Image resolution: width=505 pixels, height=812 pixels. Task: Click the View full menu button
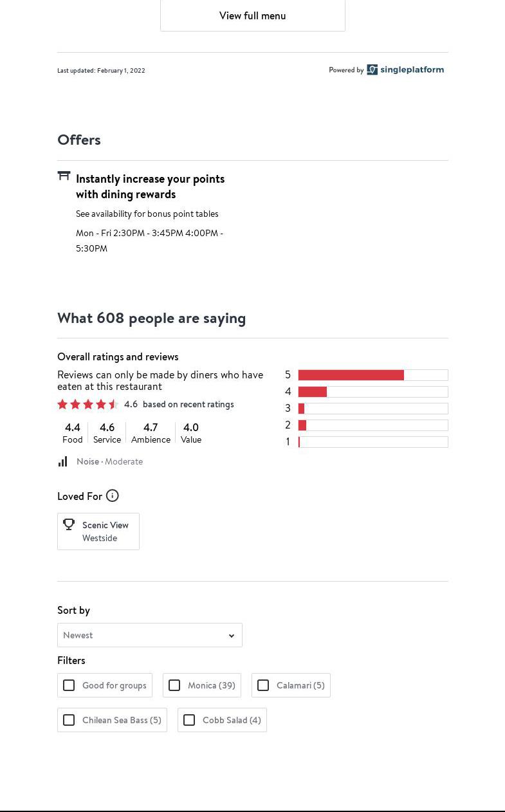[x=253, y=15]
